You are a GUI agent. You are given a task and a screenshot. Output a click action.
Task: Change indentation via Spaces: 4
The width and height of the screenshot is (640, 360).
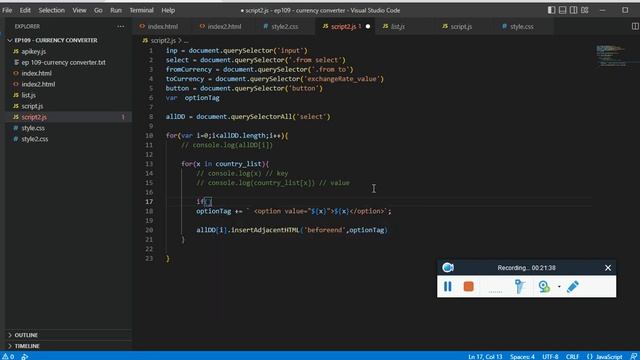point(522,356)
